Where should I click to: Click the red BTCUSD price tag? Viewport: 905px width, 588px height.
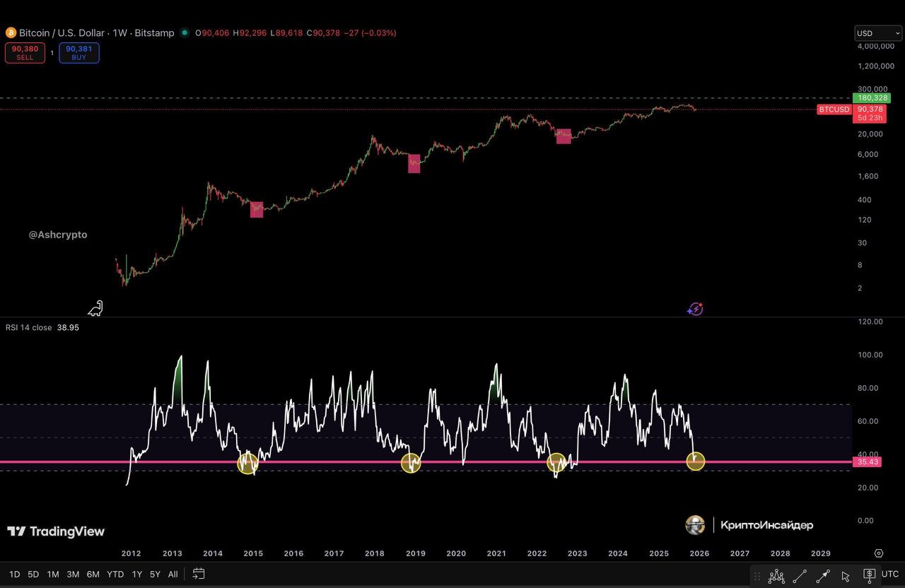click(x=834, y=110)
